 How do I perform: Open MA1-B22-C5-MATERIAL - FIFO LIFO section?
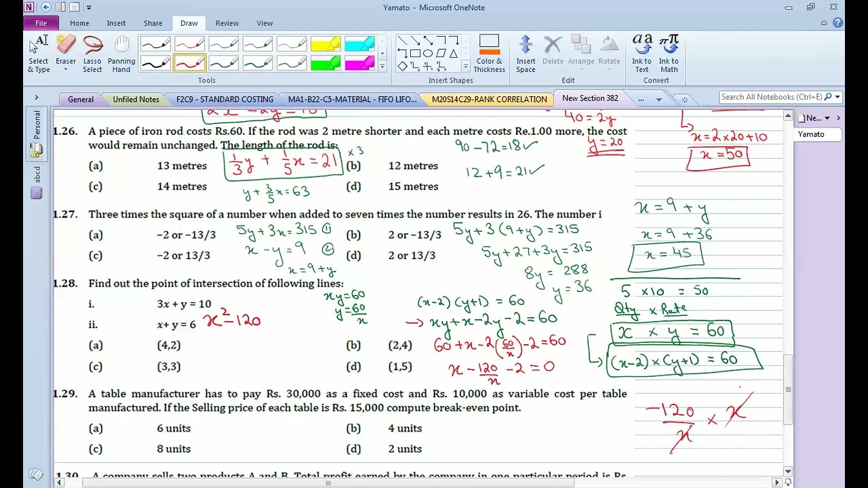[352, 99]
